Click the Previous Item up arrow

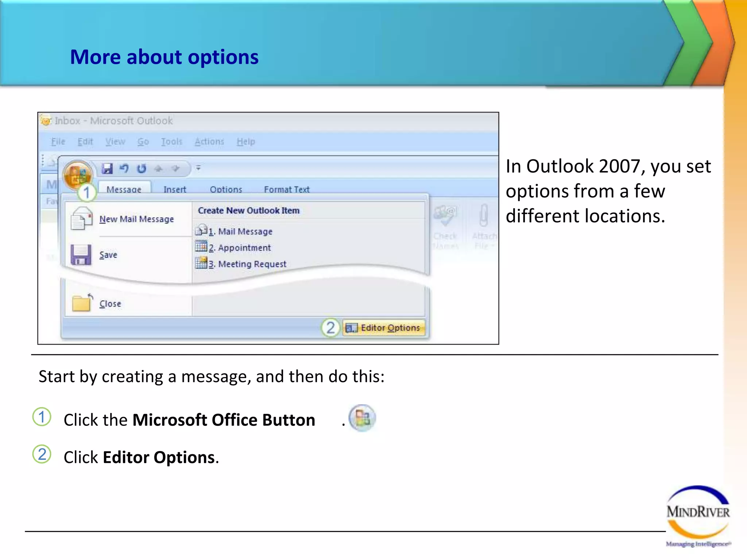click(x=158, y=168)
